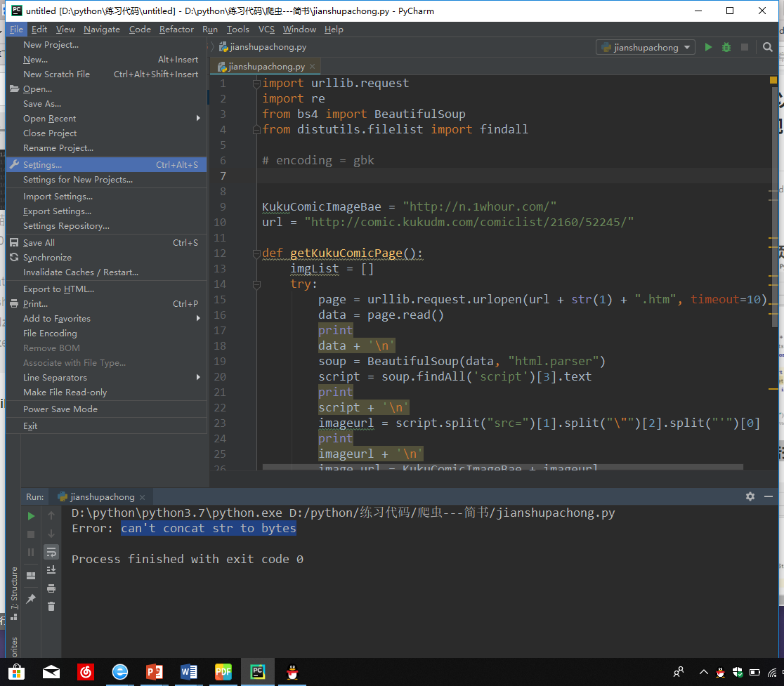Click the editor vertical scrollbar
Image resolution: width=784 pixels, height=686 pixels.
(x=774, y=207)
